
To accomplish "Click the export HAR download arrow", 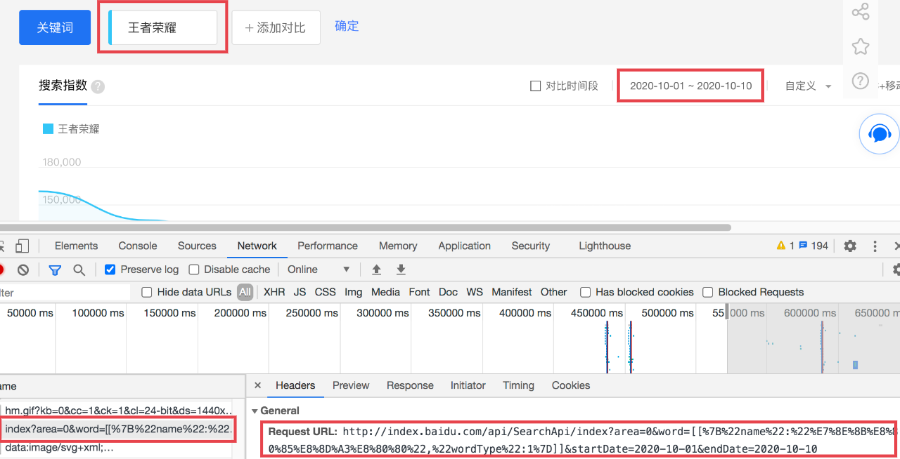I will pyautogui.click(x=401, y=269).
